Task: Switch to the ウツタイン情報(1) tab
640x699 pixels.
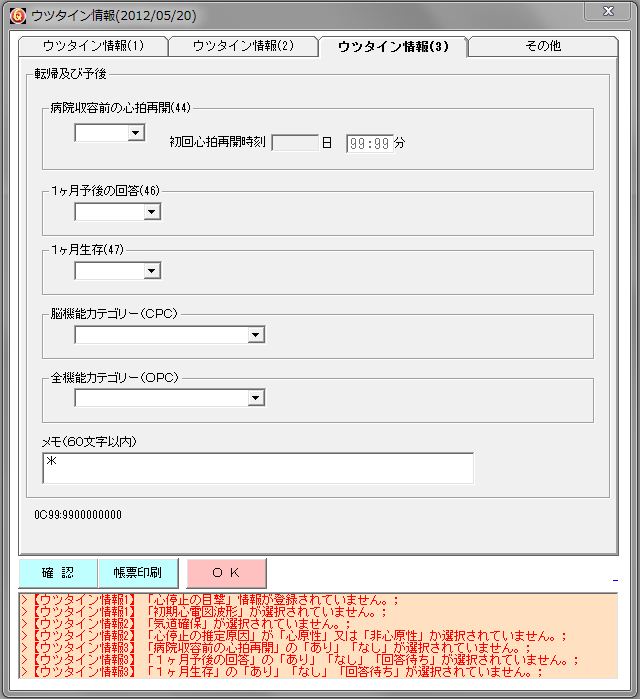Action: [x=93, y=47]
